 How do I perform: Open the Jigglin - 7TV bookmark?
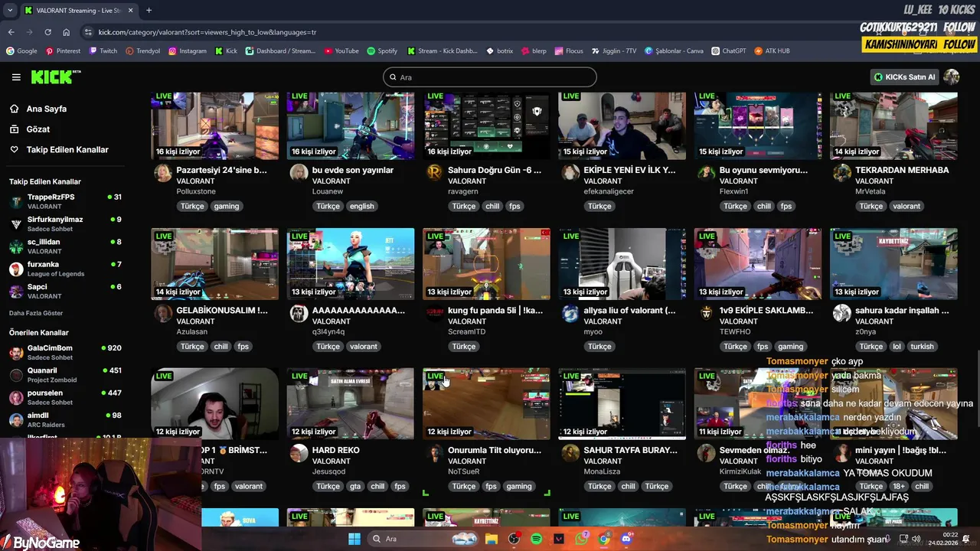614,51
